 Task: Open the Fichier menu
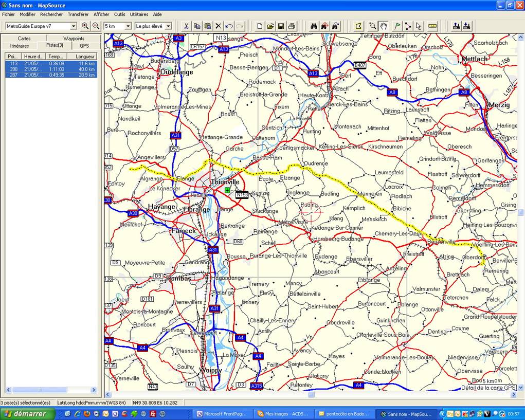coord(8,14)
